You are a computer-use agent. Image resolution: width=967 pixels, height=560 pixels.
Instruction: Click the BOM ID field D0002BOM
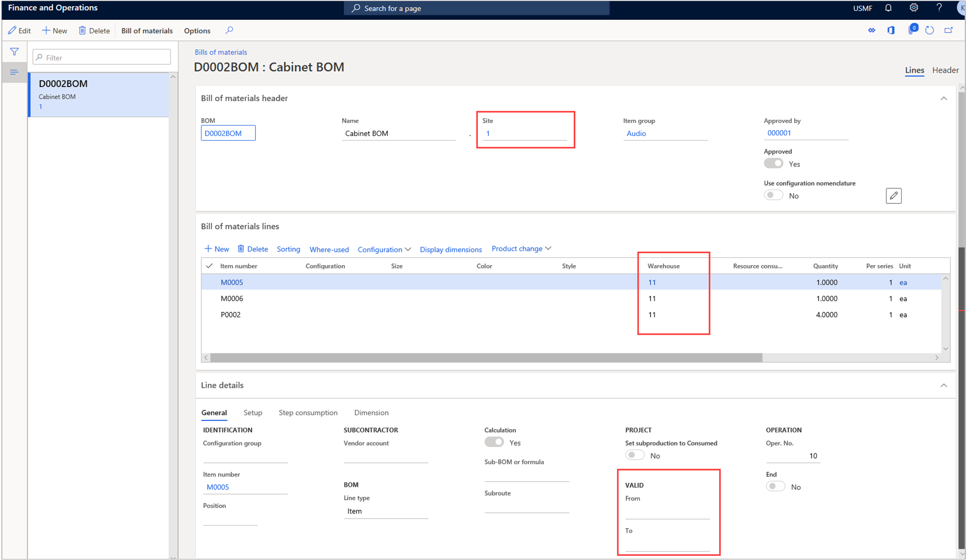pos(228,133)
